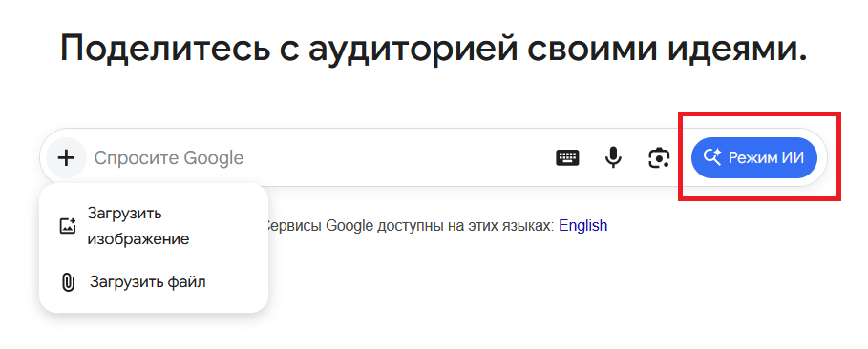Start voice search with the microphone
The width and height of the screenshot is (868, 349).
(x=613, y=158)
